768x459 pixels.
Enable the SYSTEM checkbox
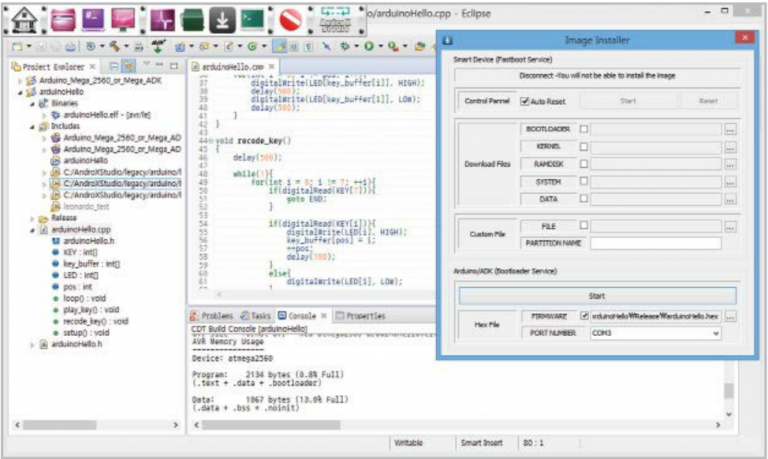click(x=583, y=181)
